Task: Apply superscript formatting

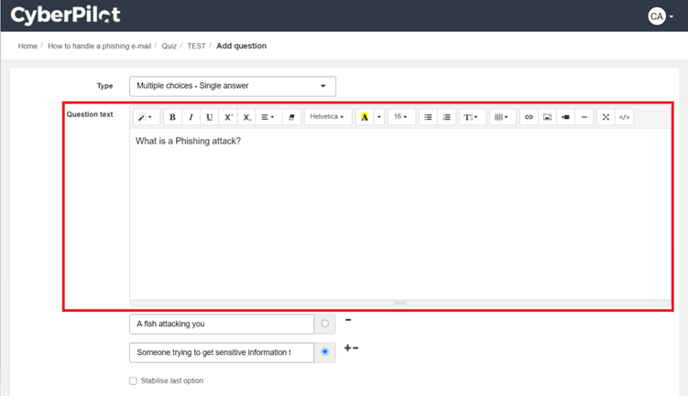Action: [228, 117]
